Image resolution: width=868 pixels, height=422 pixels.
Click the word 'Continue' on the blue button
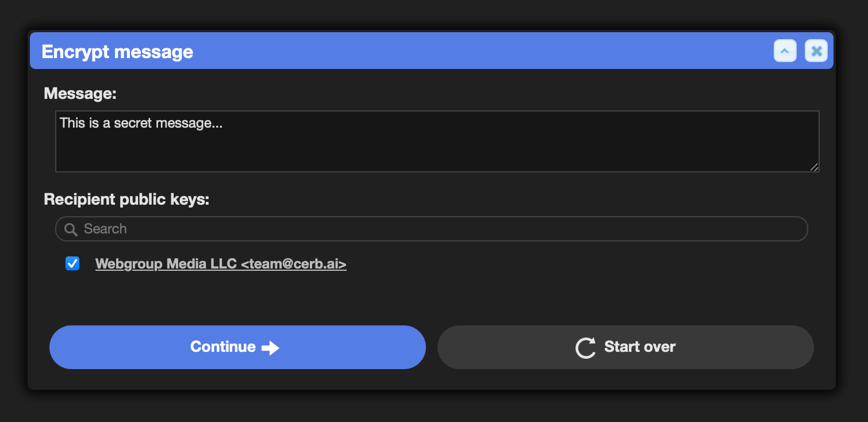pos(223,347)
